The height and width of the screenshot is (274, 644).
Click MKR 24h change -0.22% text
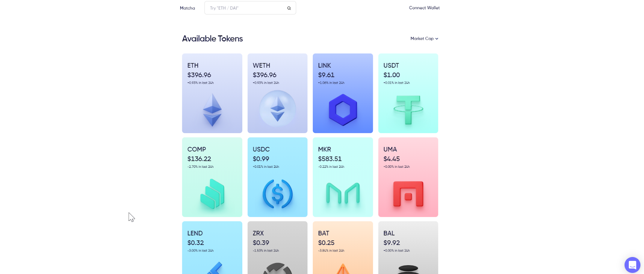[331, 167]
